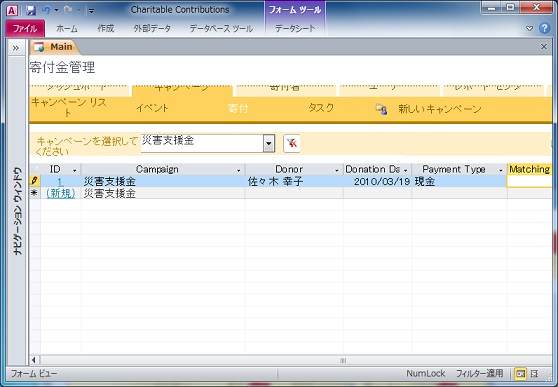This screenshot has width=558, height=387.
Task: Click the 新しいキャンペーン link
Action: [x=440, y=109]
